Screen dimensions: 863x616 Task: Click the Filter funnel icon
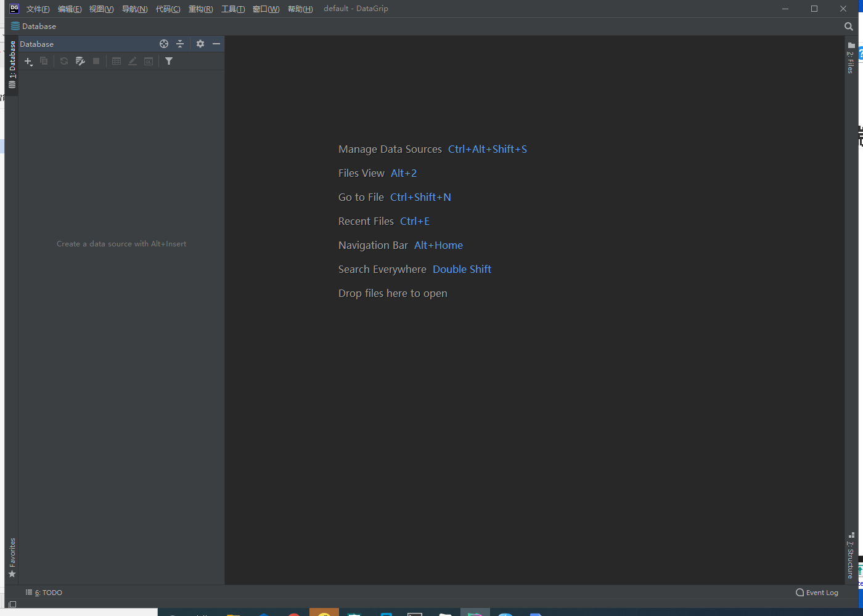[169, 61]
